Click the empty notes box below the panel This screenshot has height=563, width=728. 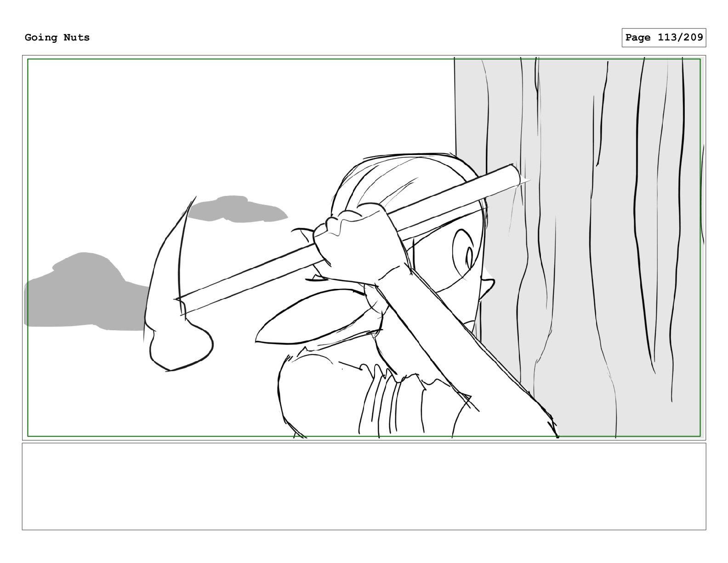click(364, 486)
